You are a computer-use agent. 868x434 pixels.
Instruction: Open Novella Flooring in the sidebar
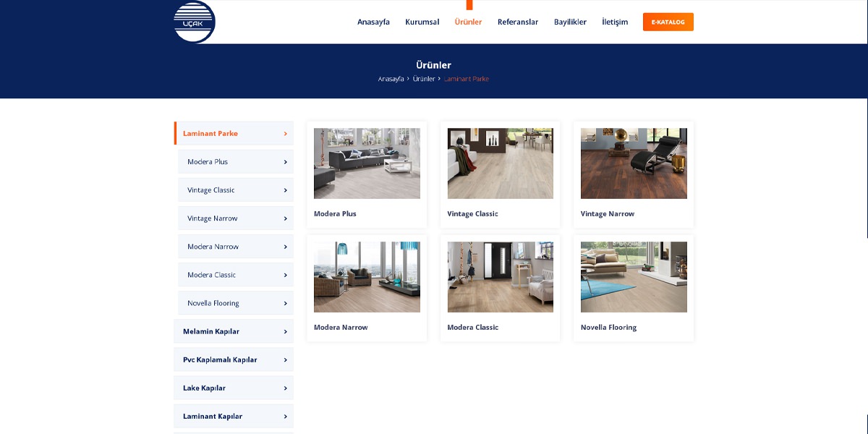click(x=236, y=302)
